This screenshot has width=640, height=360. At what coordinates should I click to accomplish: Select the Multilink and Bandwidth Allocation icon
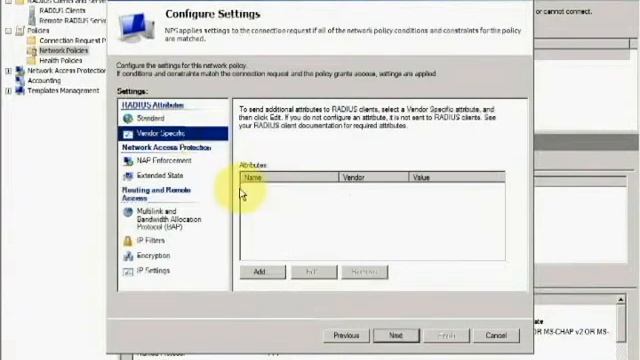click(x=128, y=212)
